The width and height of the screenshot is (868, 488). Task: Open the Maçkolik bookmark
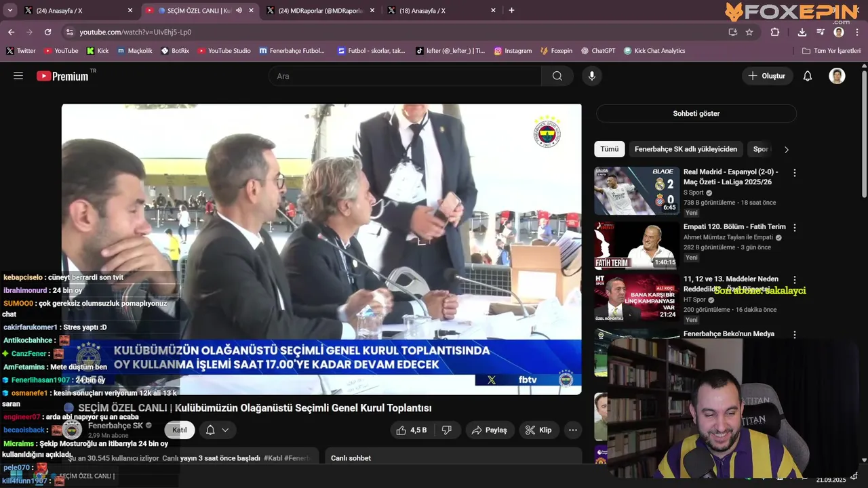point(135,51)
